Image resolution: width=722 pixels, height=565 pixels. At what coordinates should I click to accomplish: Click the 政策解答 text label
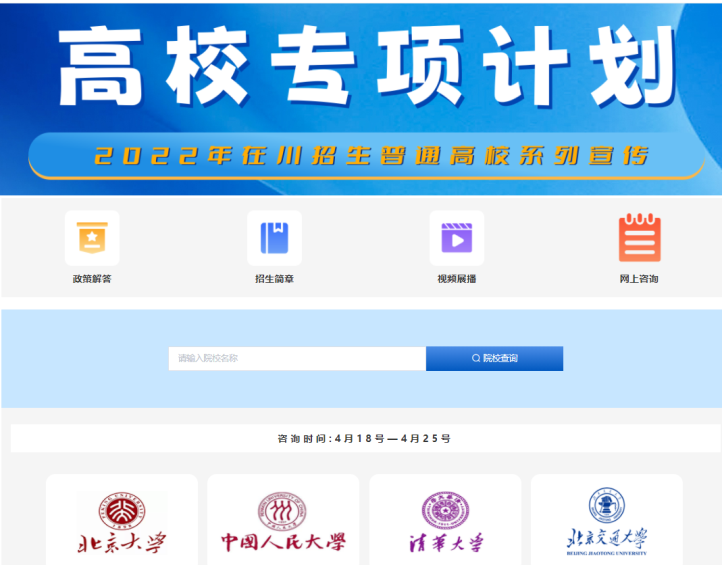tap(92, 279)
